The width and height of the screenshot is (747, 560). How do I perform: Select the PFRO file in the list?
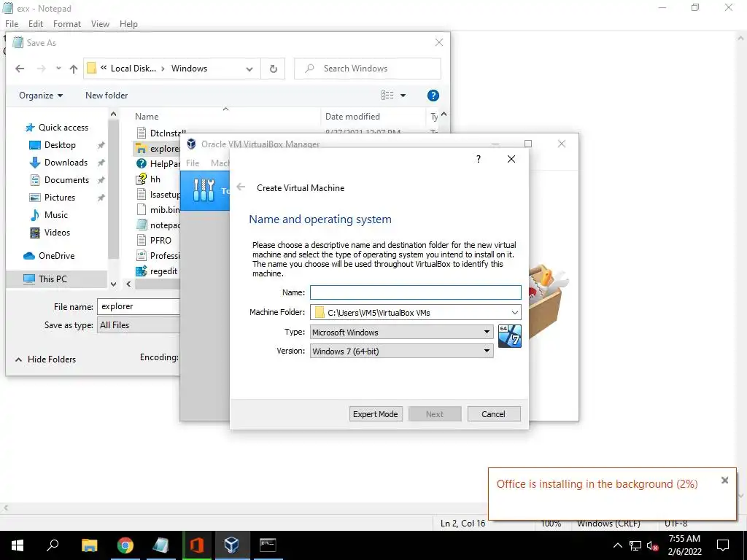154,241
